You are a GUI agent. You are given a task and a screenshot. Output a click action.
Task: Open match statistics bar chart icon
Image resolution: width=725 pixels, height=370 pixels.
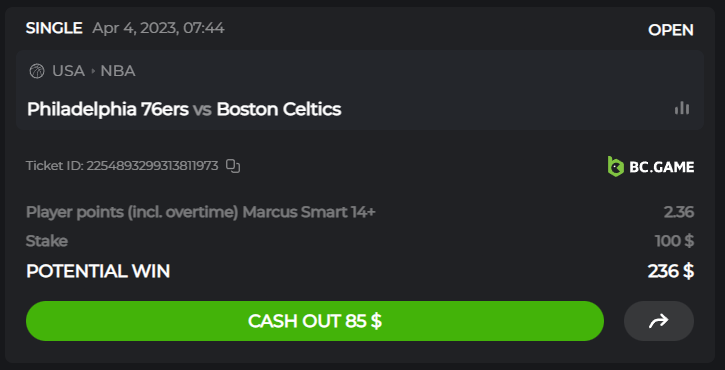(682, 109)
